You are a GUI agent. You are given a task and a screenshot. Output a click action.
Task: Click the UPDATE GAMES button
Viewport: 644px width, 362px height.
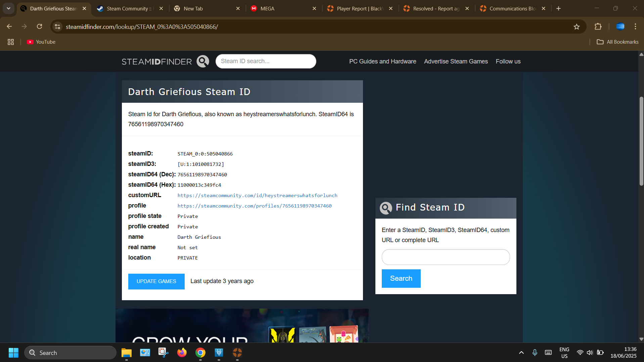point(156,281)
